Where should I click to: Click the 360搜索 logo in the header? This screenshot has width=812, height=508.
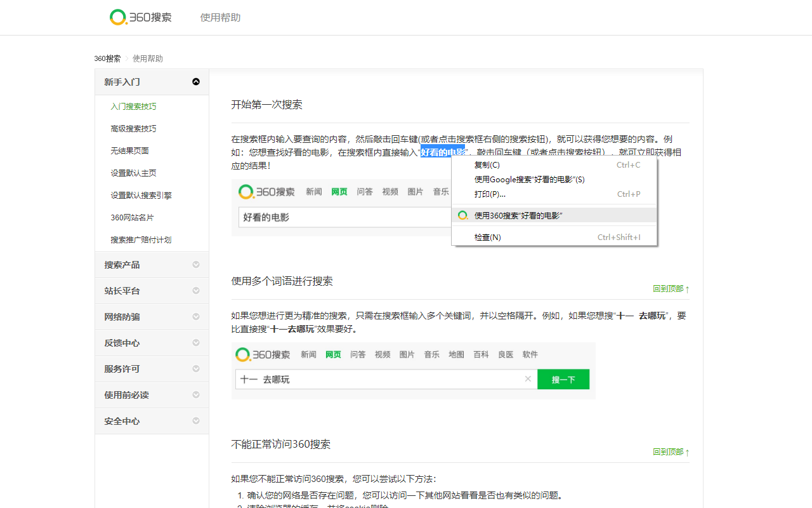[x=140, y=17]
